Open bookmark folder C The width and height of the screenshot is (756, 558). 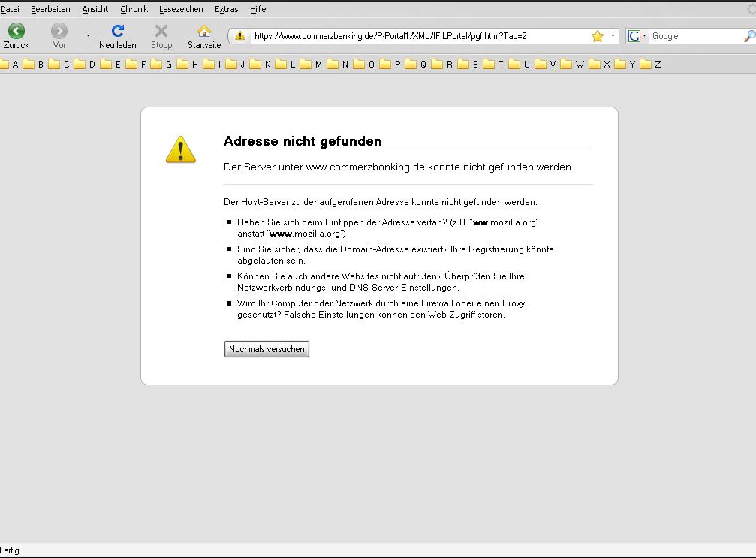pyautogui.click(x=59, y=64)
